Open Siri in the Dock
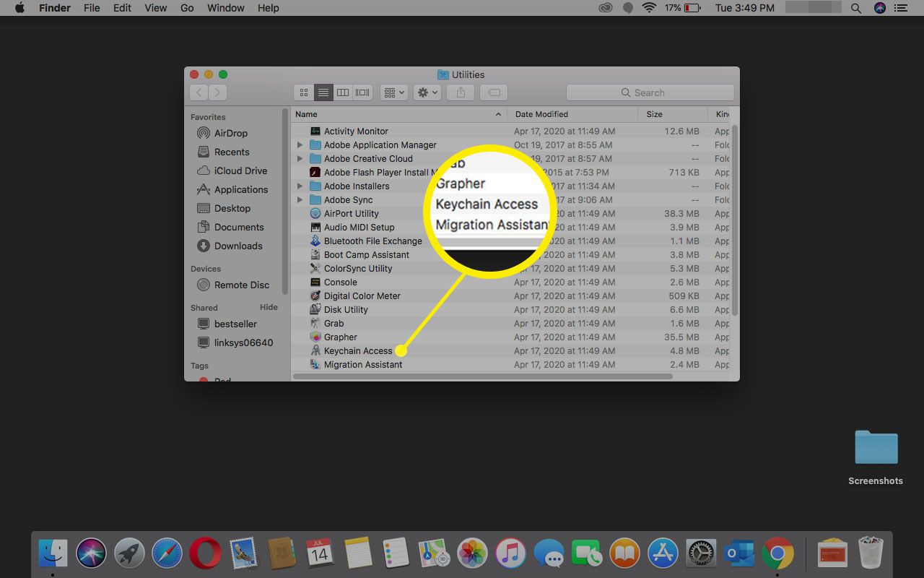The width and height of the screenshot is (924, 578). [91, 554]
